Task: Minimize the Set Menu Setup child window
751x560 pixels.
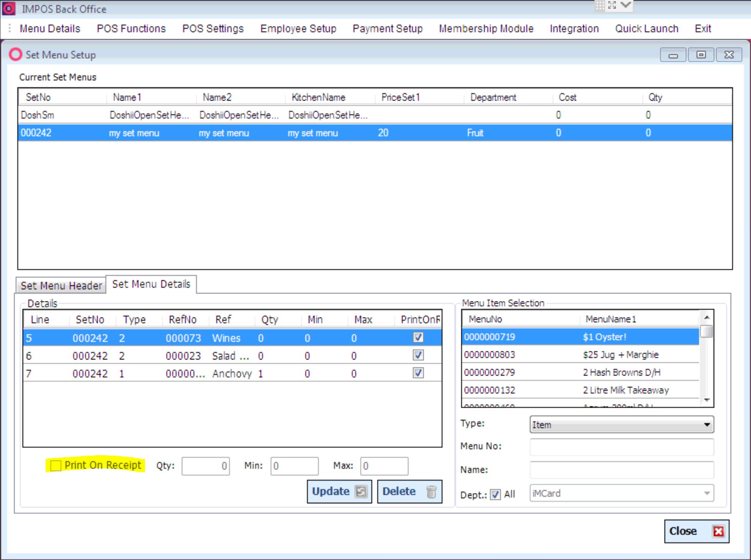Action: 673,55
